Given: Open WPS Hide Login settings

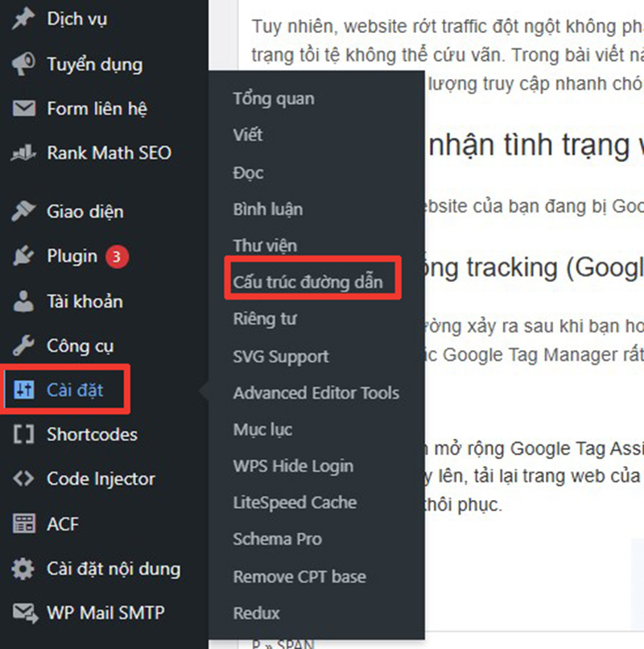Looking at the screenshot, I should tap(293, 466).
